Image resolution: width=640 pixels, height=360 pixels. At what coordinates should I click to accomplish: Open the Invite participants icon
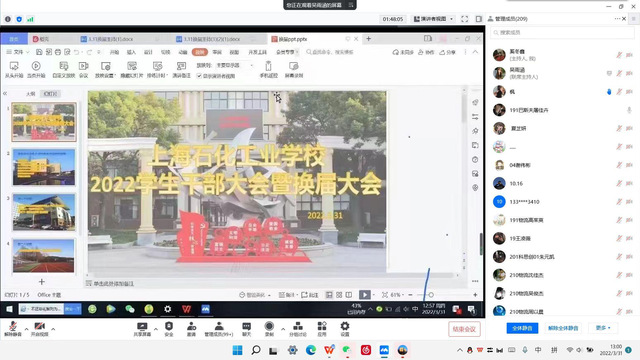coord(191,329)
